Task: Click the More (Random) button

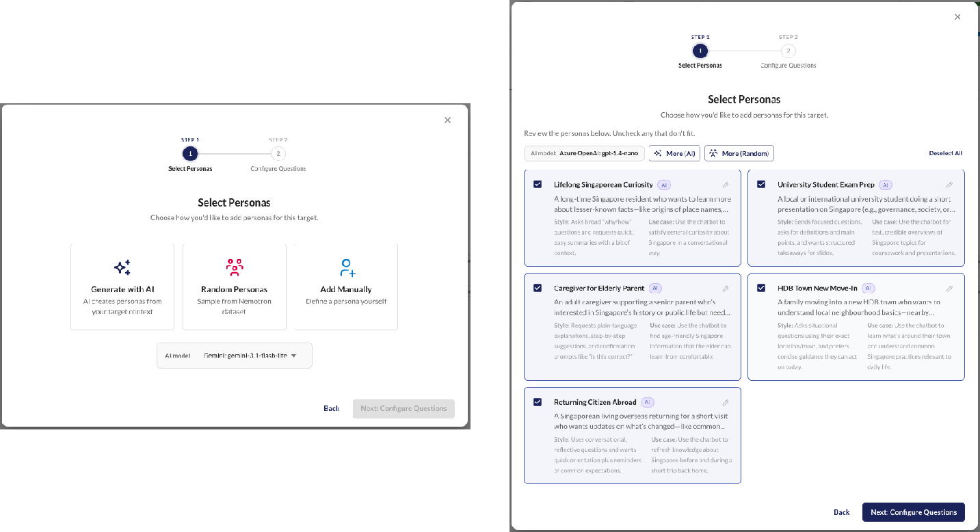Action: click(x=739, y=153)
